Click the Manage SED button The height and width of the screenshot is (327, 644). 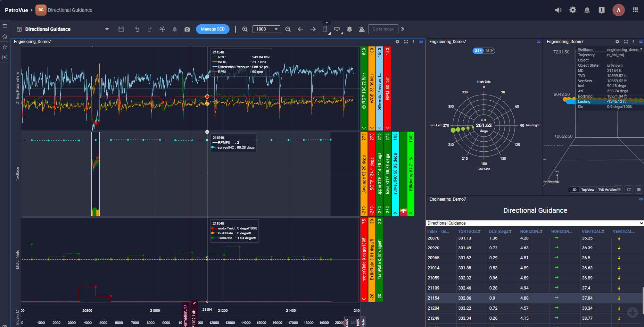[213, 29]
